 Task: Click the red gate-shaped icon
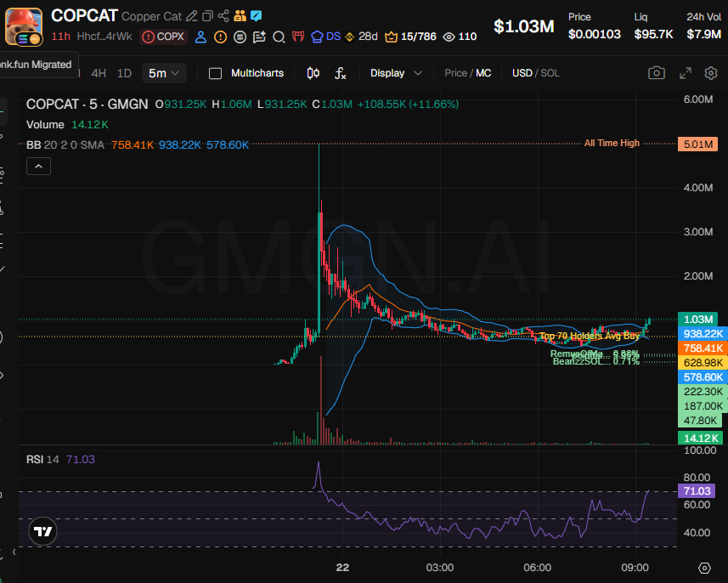click(x=298, y=37)
